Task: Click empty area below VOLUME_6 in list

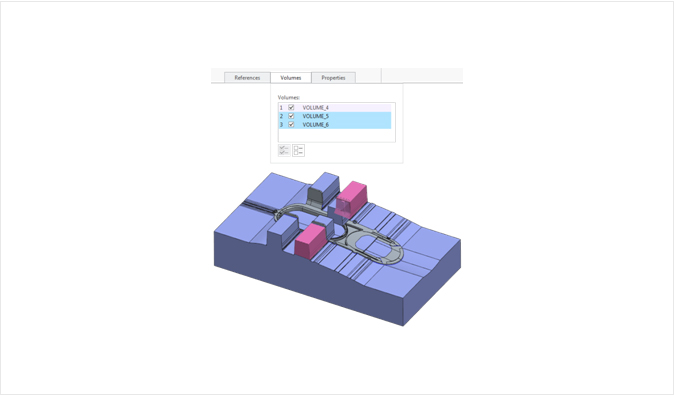Action: (337, 135)
